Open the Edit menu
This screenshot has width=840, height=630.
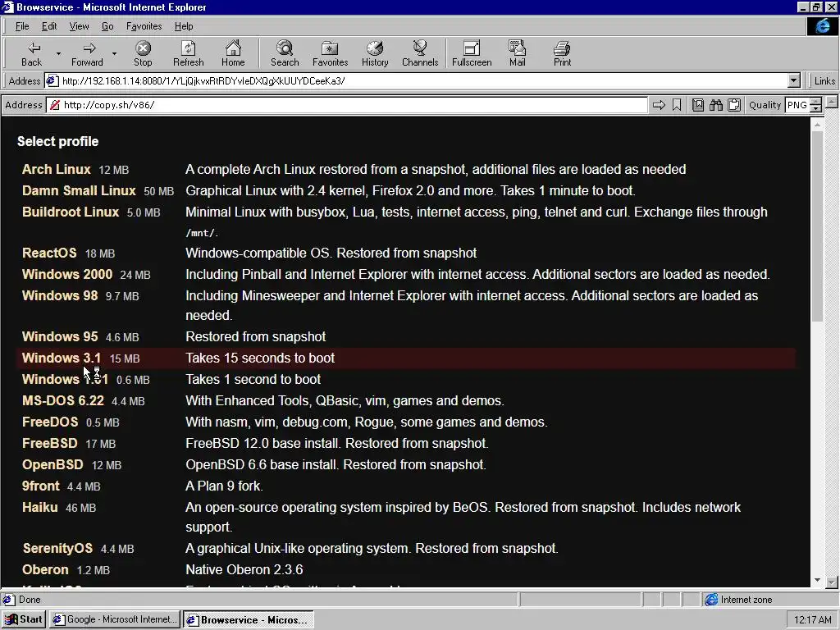coord(49,26)
